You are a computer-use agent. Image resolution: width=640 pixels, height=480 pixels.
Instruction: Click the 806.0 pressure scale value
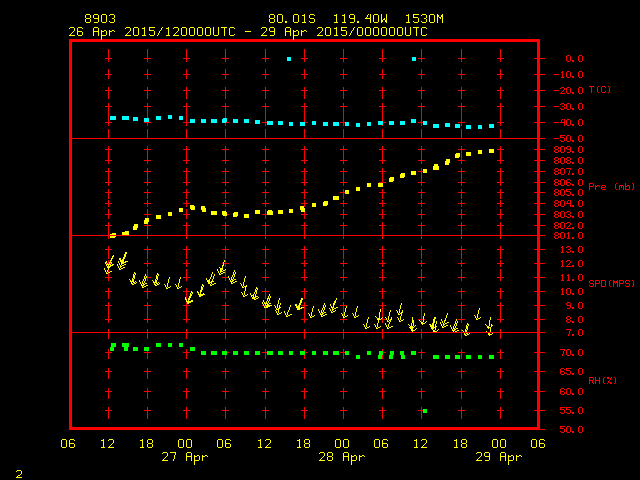(569, 182)
